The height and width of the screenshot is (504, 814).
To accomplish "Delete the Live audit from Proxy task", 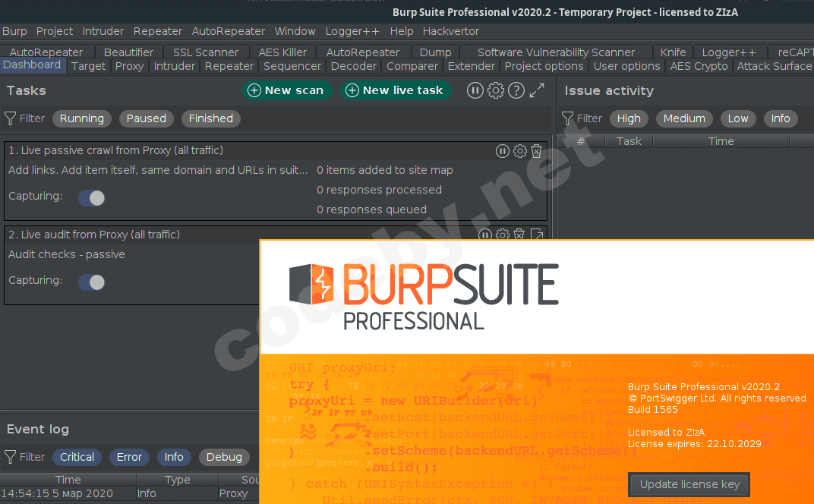I will 519,235.
